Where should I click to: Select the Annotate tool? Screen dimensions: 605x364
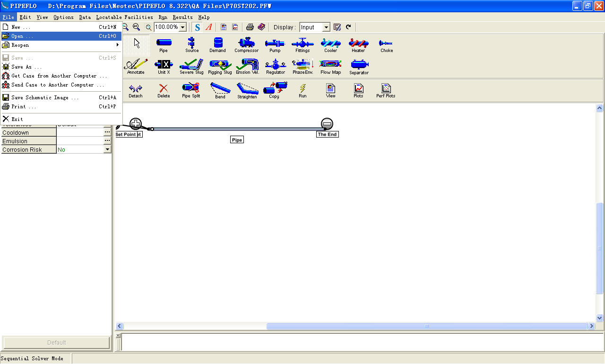point(136,67)
